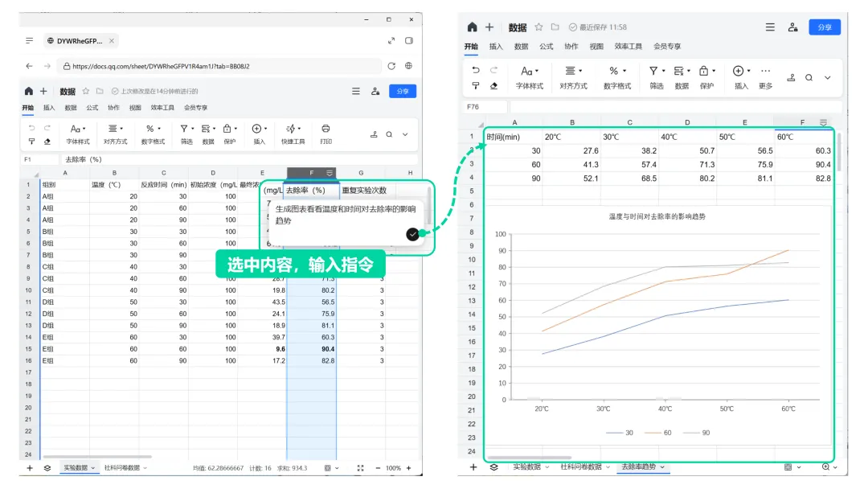Add a new sheet in left window

pos(30,468)
